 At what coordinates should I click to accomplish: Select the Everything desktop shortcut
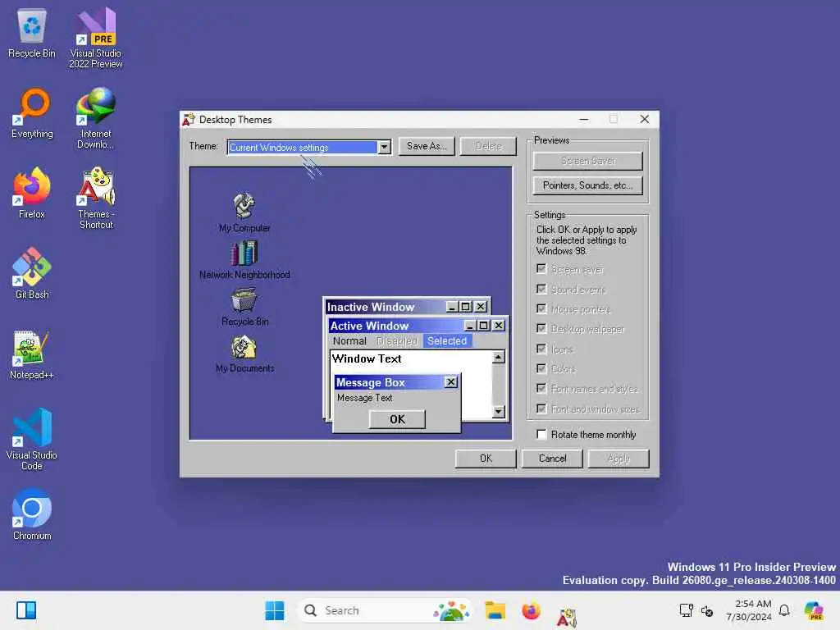(32, 113)
